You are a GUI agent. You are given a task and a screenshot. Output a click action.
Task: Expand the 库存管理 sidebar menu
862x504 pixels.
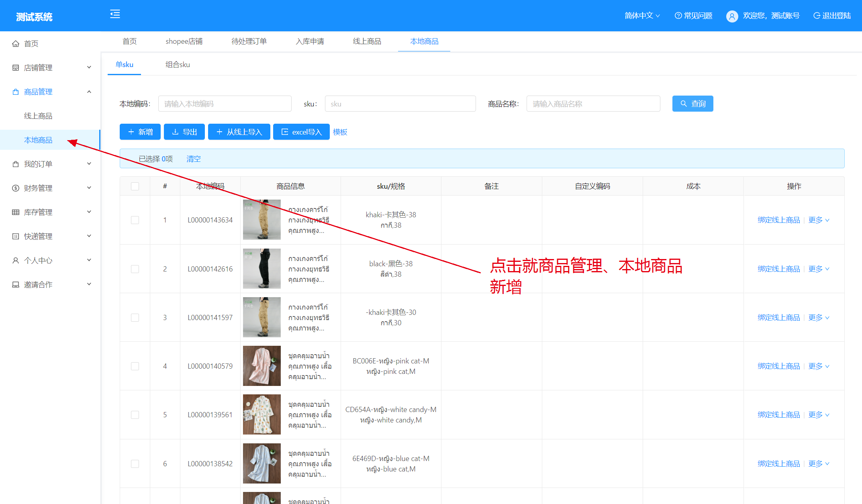click(89, 212)
